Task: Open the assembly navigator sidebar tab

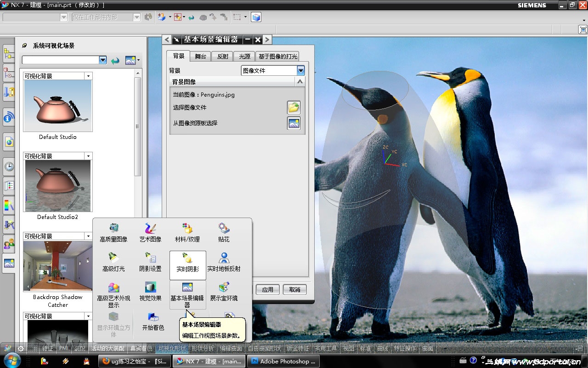Action: click(9, 54)
